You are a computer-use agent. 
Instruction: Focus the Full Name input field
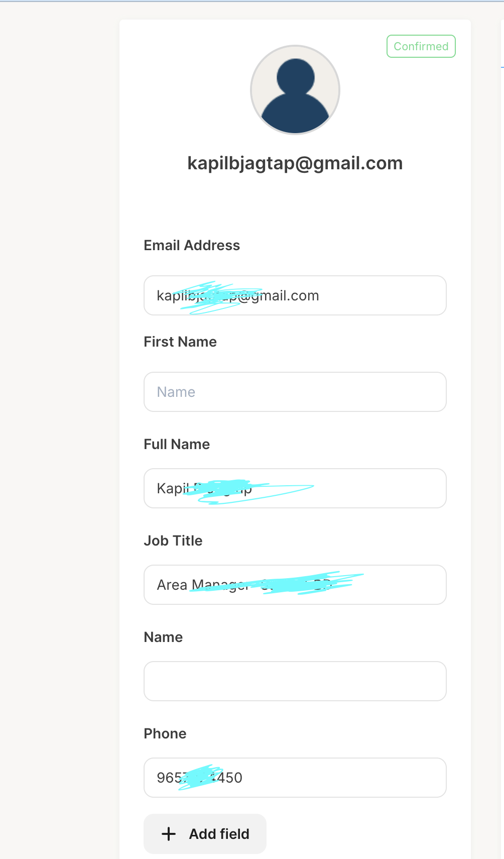pyautogui.click(x=295, y=488)
